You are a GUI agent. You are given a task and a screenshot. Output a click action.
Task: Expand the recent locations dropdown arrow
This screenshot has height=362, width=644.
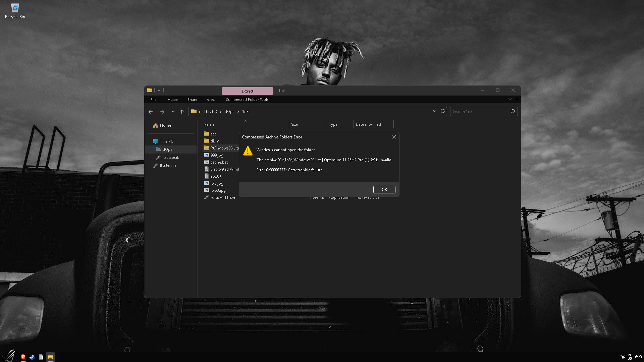point(173,112)
